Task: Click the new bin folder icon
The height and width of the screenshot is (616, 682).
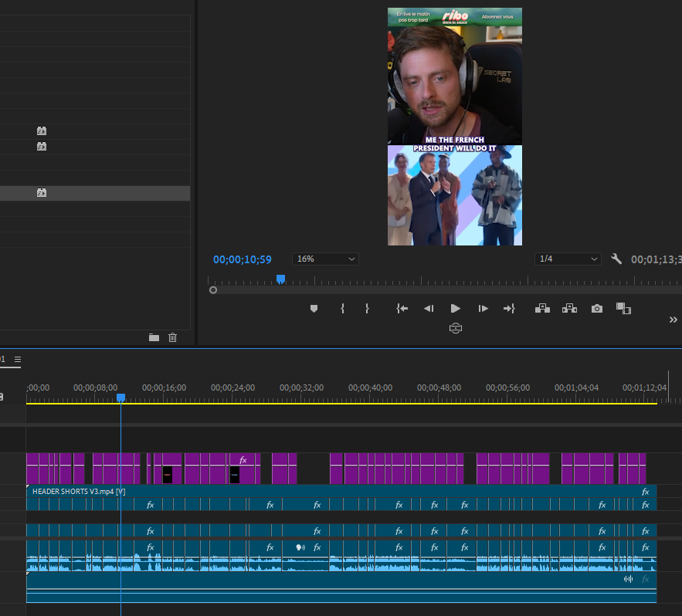Action: click(x=154, y=337)
